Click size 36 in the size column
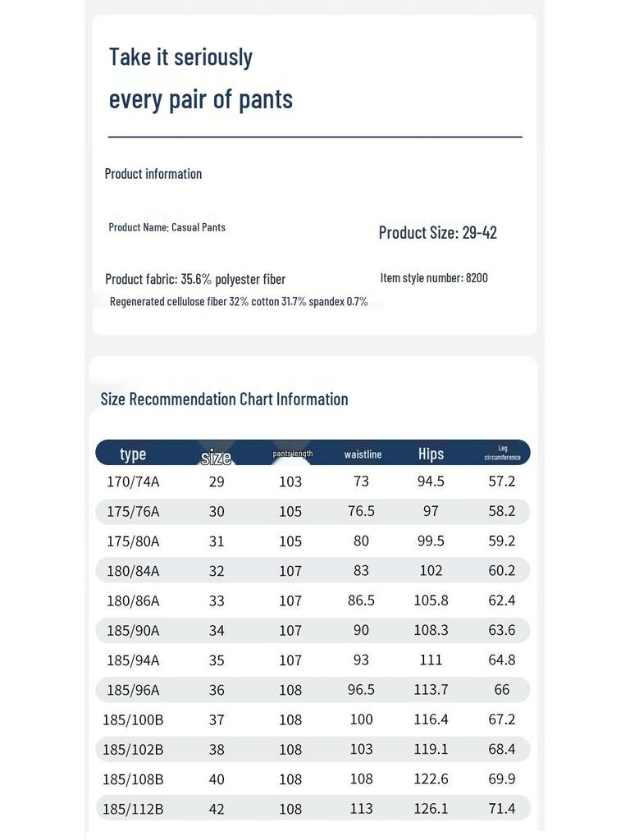The height and width of the screenshot is (840, 630). point(217,690)
